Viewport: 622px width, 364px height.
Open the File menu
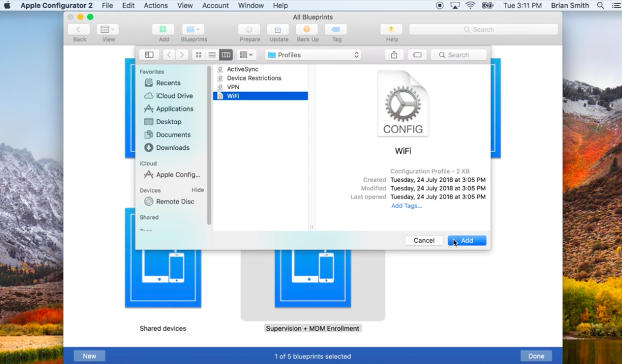[107, 5]
